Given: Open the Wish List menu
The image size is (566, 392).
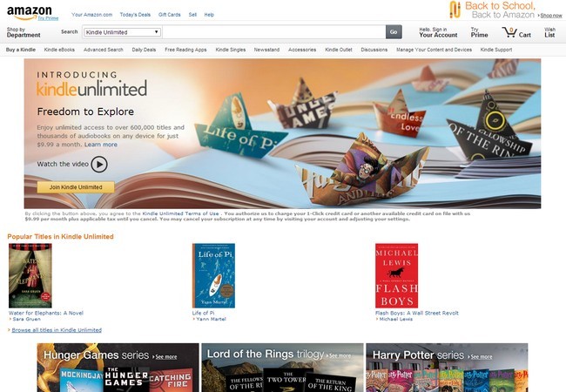Looking at the screenshot, I should (549, 32).
